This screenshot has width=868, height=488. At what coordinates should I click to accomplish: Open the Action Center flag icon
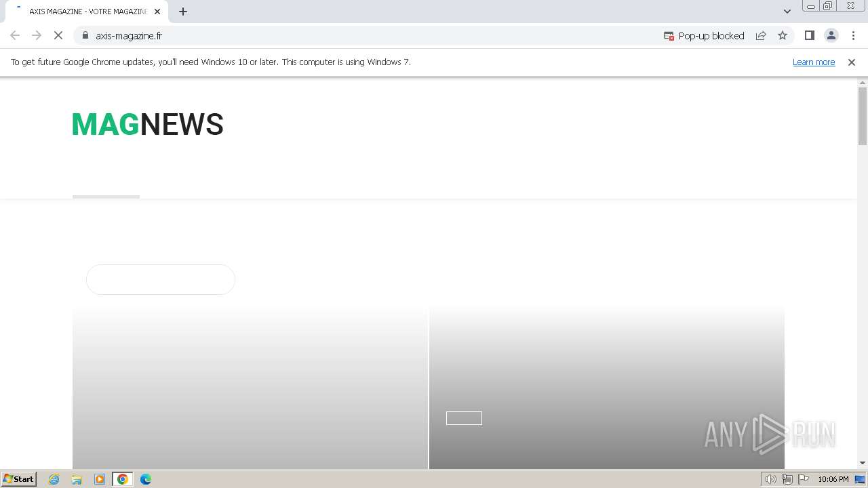(804, 479)
